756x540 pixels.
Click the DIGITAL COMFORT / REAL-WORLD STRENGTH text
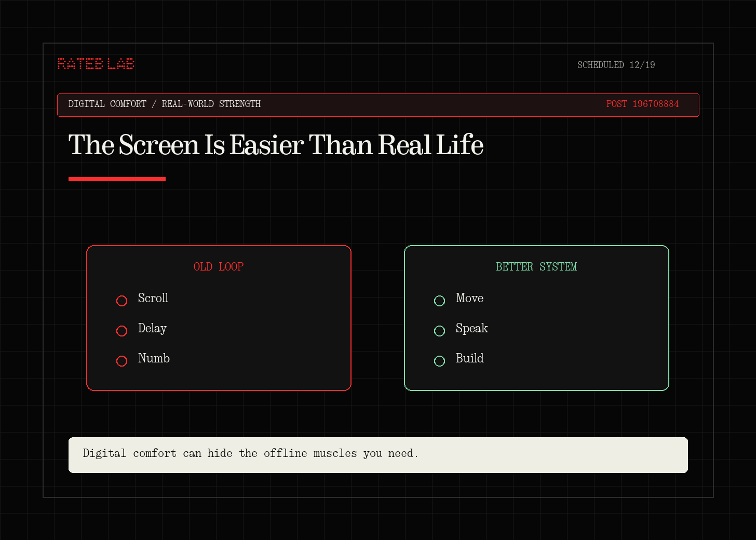[x=165, y=104]
